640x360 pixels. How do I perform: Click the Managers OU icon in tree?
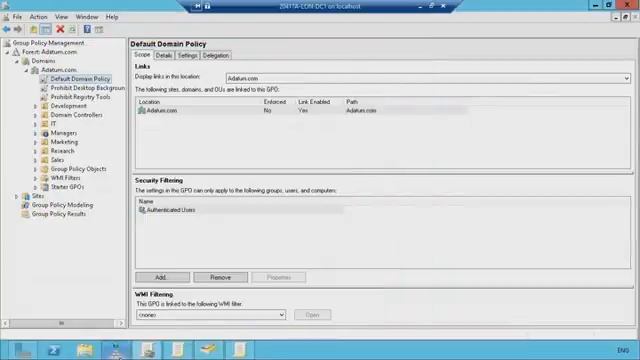click(45, 133)
